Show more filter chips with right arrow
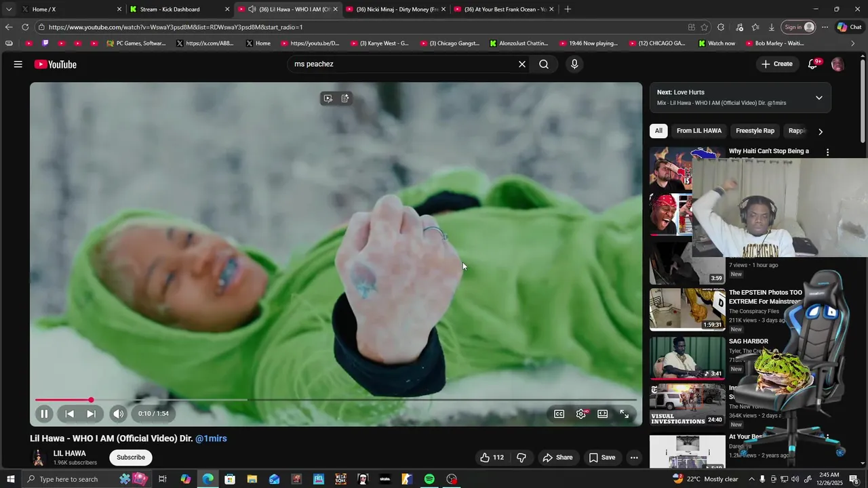Viewport: 868px width, 488px height. tap(821, 131)
